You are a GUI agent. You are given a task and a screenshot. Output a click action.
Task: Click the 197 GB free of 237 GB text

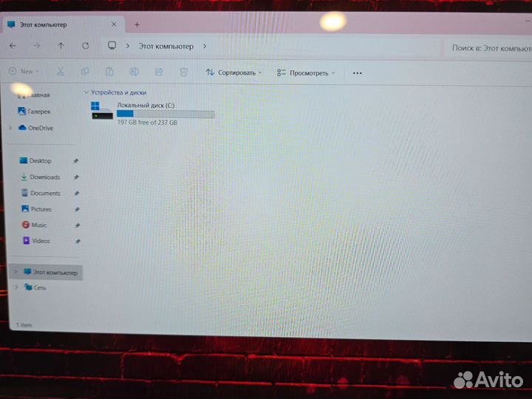coord(147,123)
